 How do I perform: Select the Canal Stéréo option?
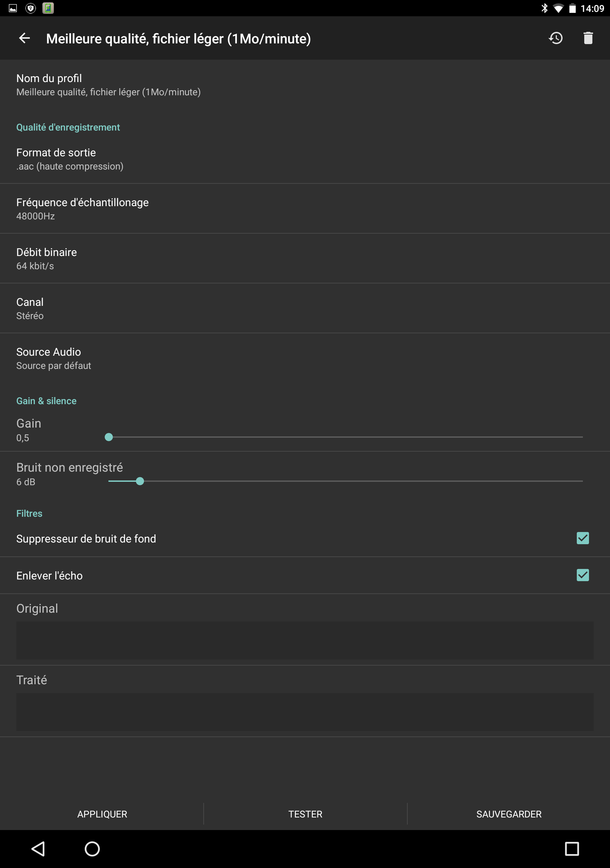tap(305, 309)
